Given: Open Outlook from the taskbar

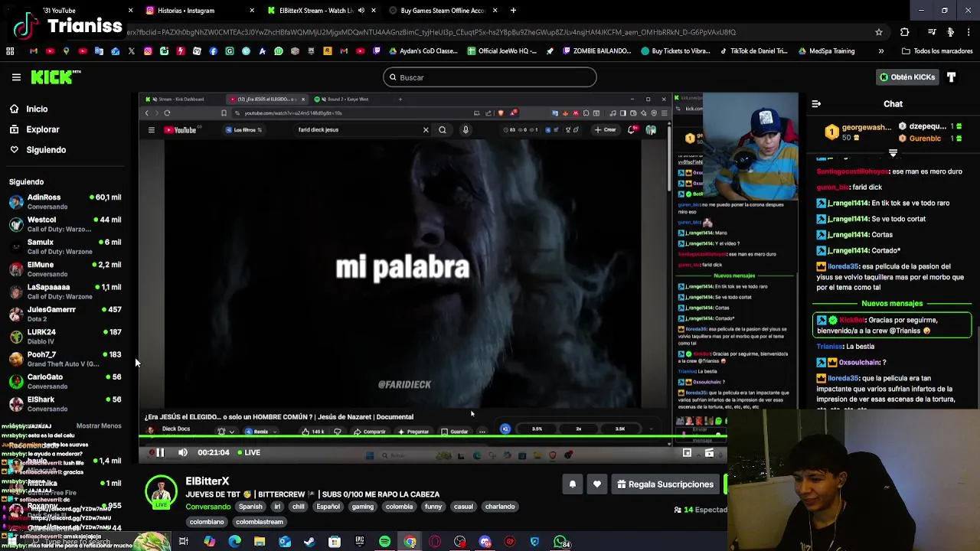Looking at the screenshot, I should tap(285, 542).
